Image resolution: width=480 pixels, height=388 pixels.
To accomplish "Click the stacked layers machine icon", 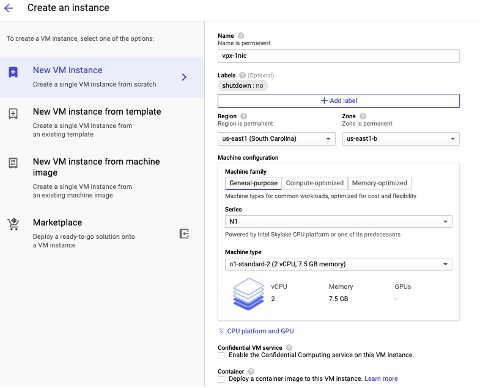I will pyautogui.click(x=248, y=294).
